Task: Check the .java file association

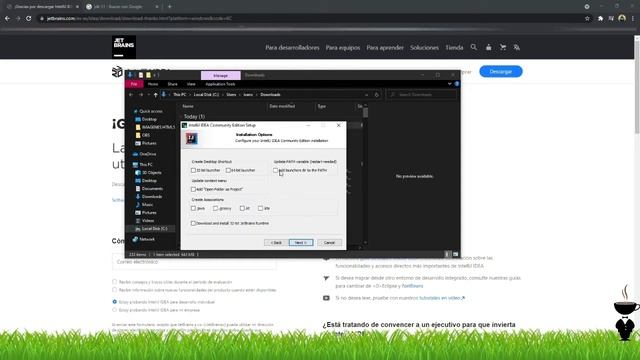Action: pyautogui.click(x=193, y=208)
